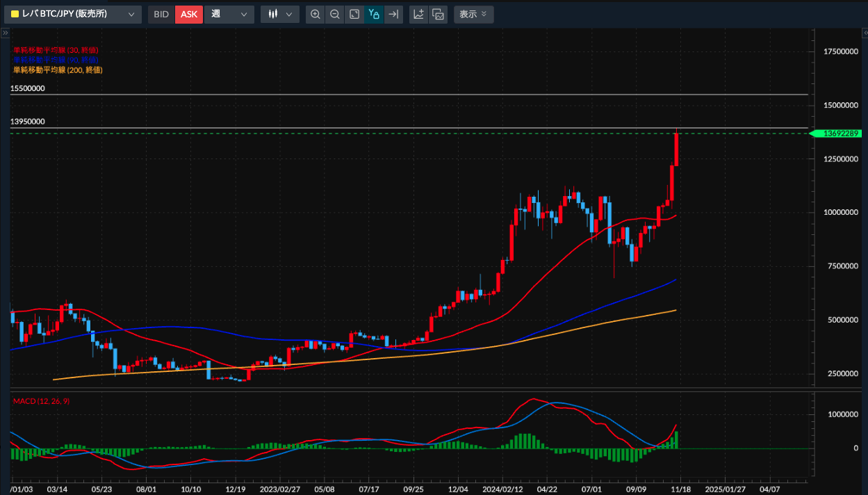Open the candlestick chart type dropdown
The width and height of the screenshot is (868, 495).
click(x=280, y=14)
